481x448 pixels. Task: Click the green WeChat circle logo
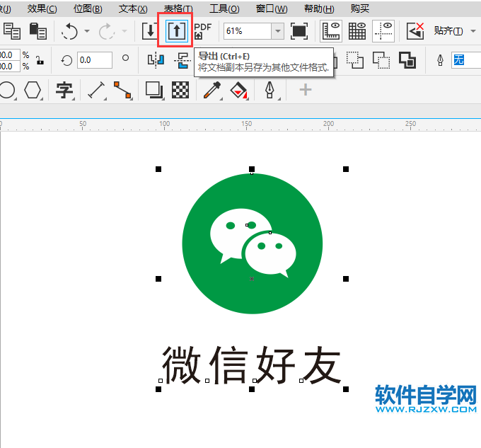252,243
